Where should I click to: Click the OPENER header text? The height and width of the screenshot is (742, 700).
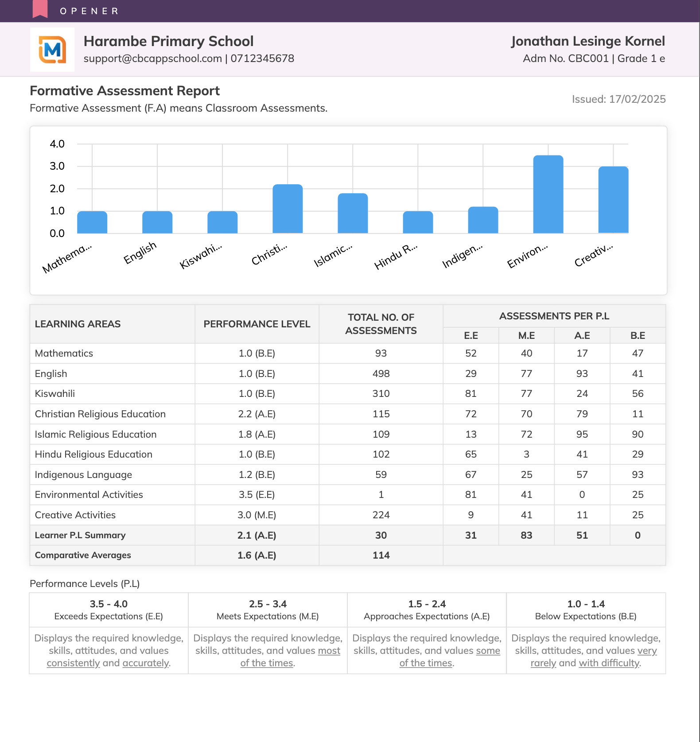click(89, 11)
